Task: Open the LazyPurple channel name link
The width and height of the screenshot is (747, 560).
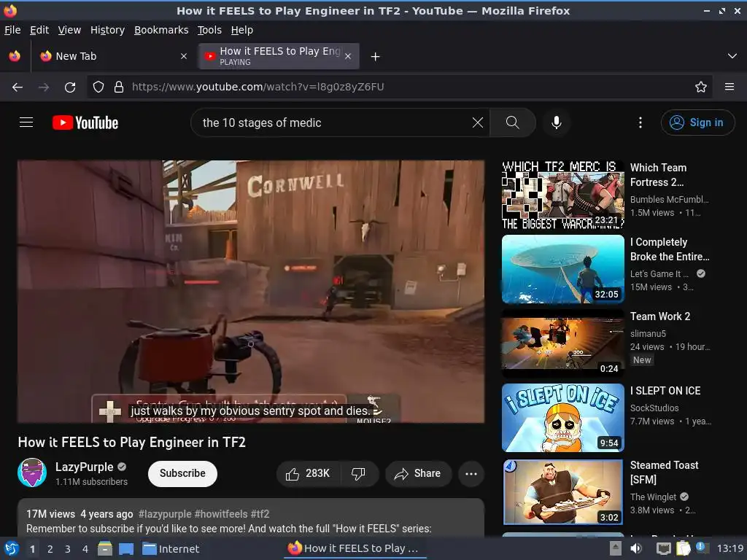Action: (x=84, y=467)
